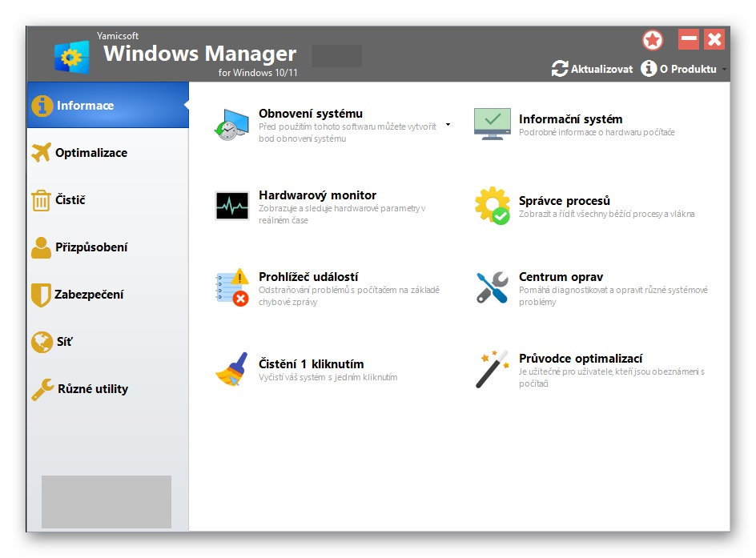This screenshot has height=558, width=756.
Task: Start Průvodce optimalizací wand icon
Action: point(493,369)
